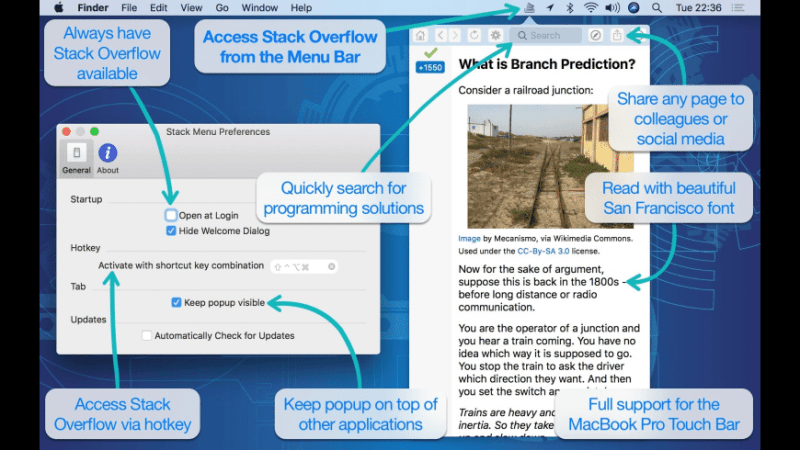Enable Open at Login
This screenshot has height=450, width=800.
171,215
